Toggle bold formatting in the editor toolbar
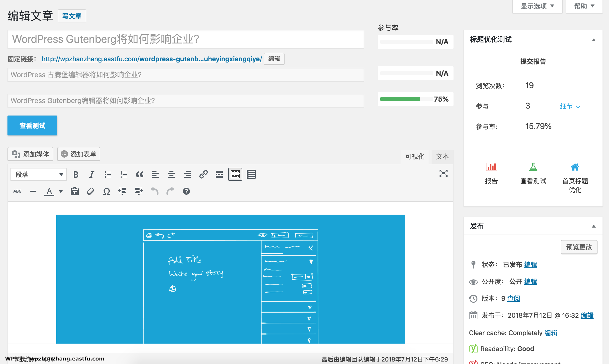Image resolution: width=609 pixels, height=364 pixels. [x=76, y=174]
